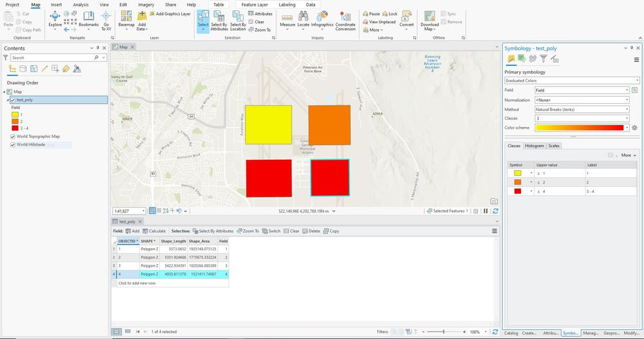Select the Explore navigation tool
This screenshot has width=644, height=339.
[x=55, y=19]
